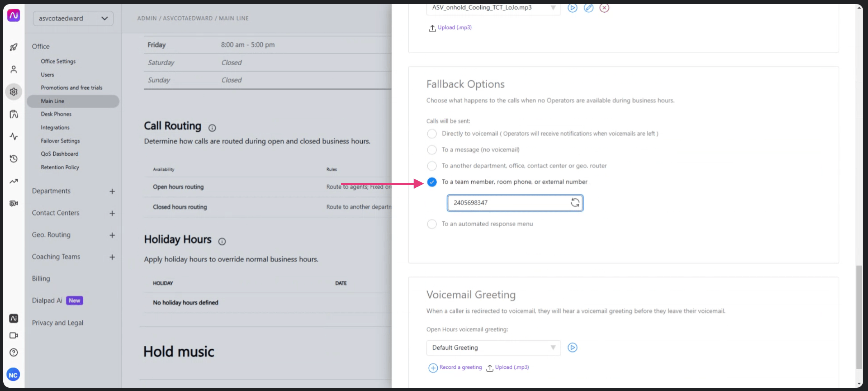Click the Closed hours routing row
Viewport: 868px width, 391px height.
coord(268,207)
